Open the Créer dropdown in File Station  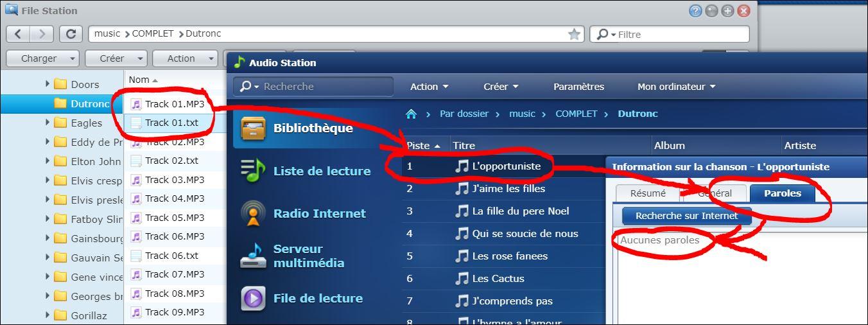pos(116,58)
